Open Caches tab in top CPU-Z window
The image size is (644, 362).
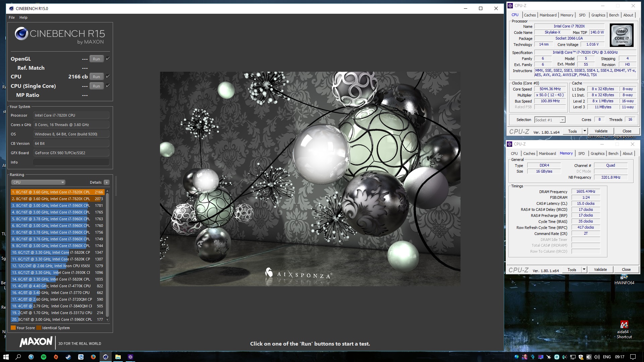pos(530,15)
